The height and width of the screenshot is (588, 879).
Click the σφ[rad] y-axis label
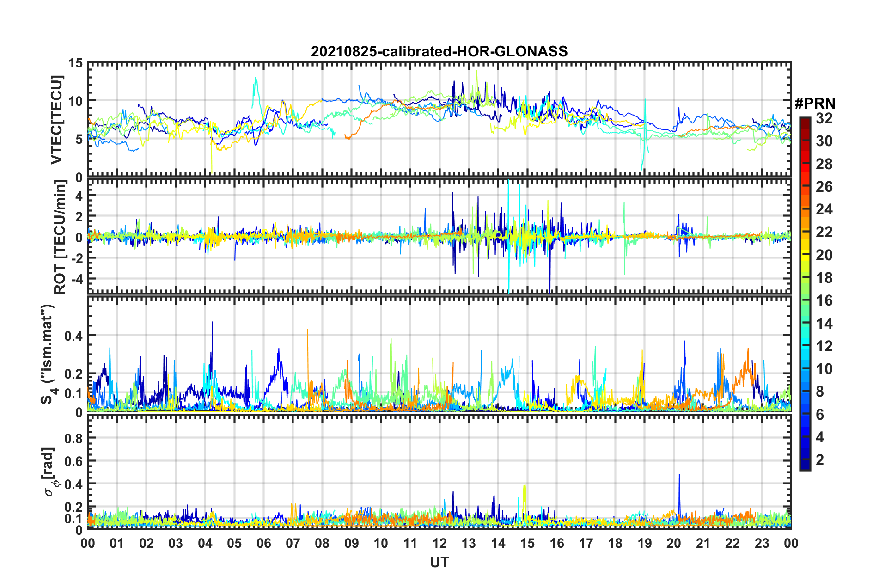coord(50,472)
